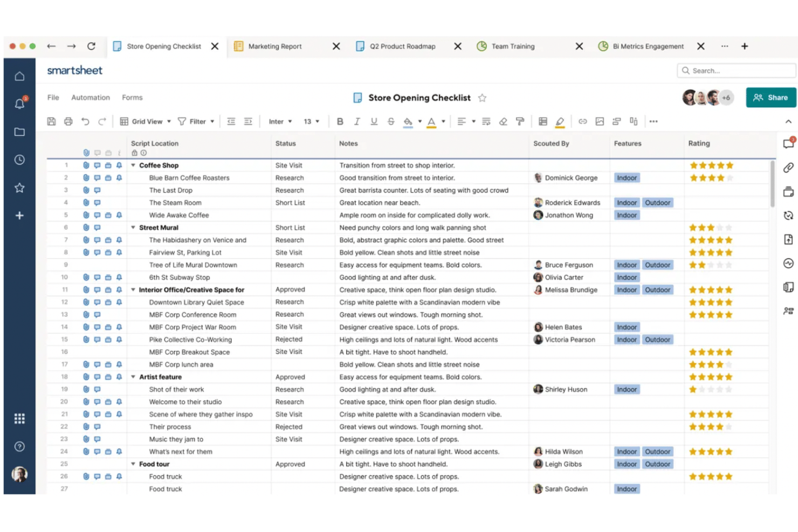The width and height of the screenshot is (798, 532).
Task: Open text alignment dropdown arrow
Action: click(x=473, y=121)
